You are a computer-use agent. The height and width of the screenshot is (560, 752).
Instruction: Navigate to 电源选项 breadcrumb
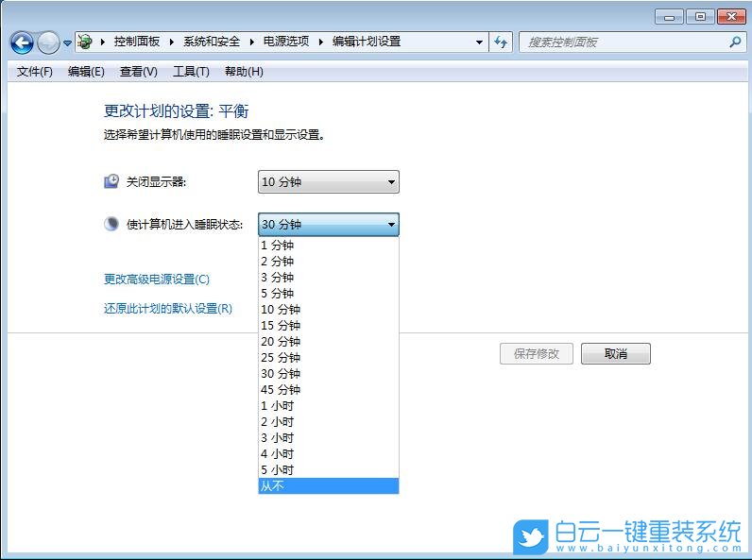click(x=286, y=42)
